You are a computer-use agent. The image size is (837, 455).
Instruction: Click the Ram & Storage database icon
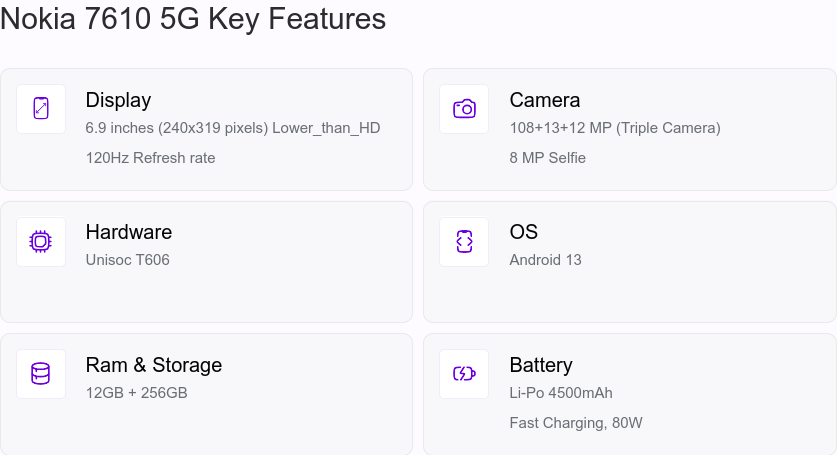pos(41,374)
